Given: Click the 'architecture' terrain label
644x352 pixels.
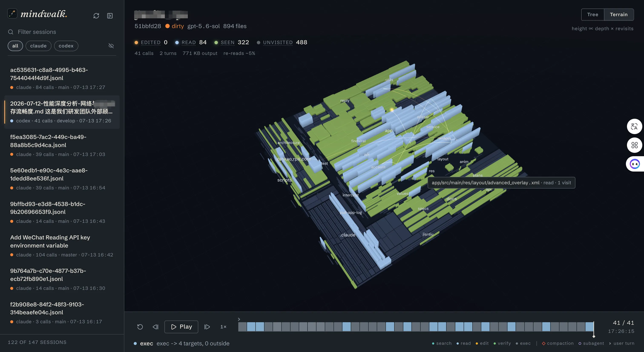Looking at the screenshot, I should pyautogui.click(x=289, y=143).
